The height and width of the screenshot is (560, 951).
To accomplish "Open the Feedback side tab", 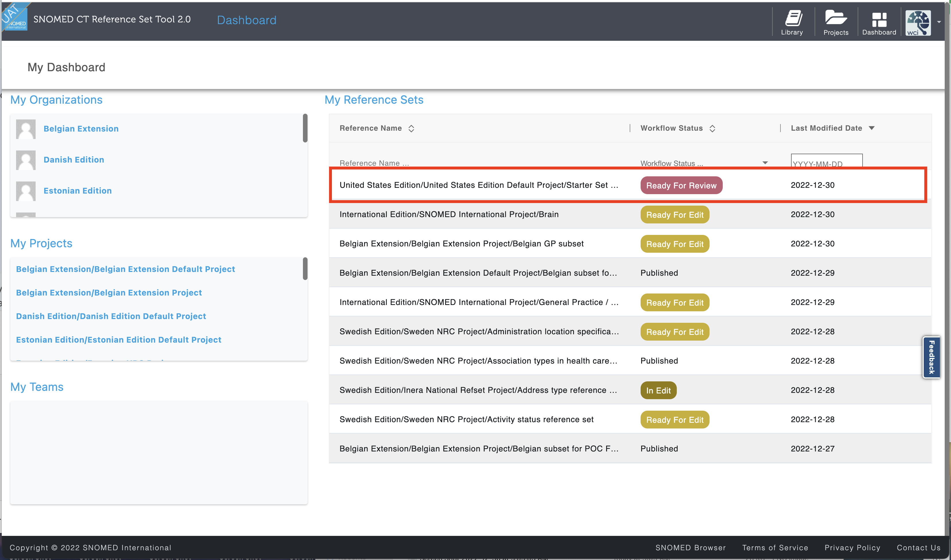I will (931, 357).
